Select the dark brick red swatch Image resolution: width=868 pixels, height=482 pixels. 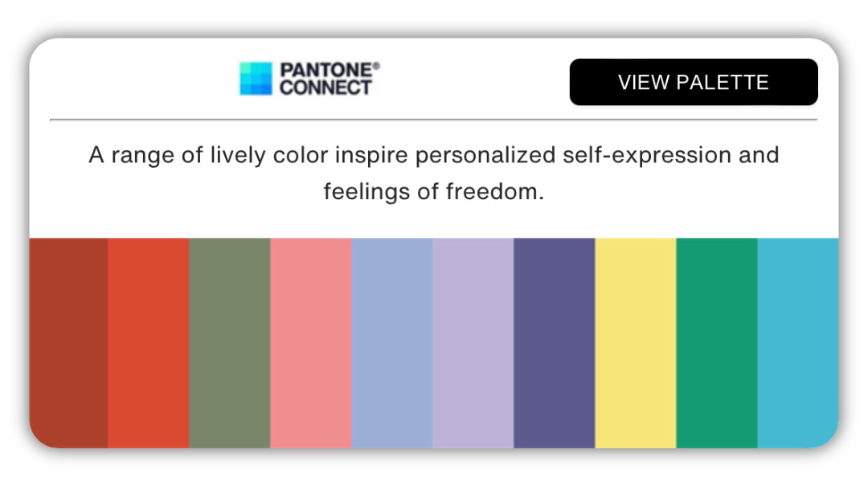click(68, 343)
